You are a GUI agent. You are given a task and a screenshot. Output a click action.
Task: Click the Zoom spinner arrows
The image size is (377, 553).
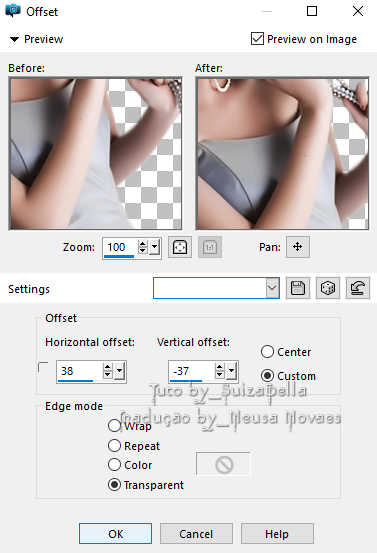coord(142,247)
